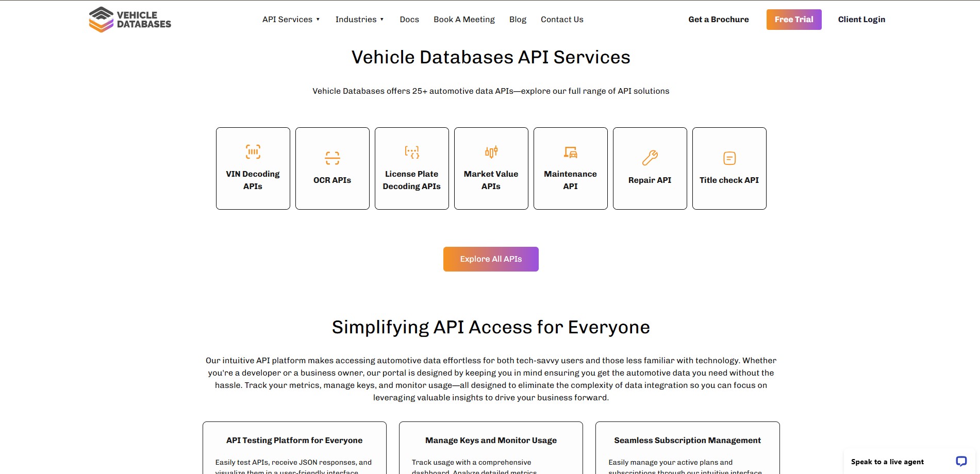Click the Title check document icon
This screenshot has height=474, width=980.
coord(729,158)
